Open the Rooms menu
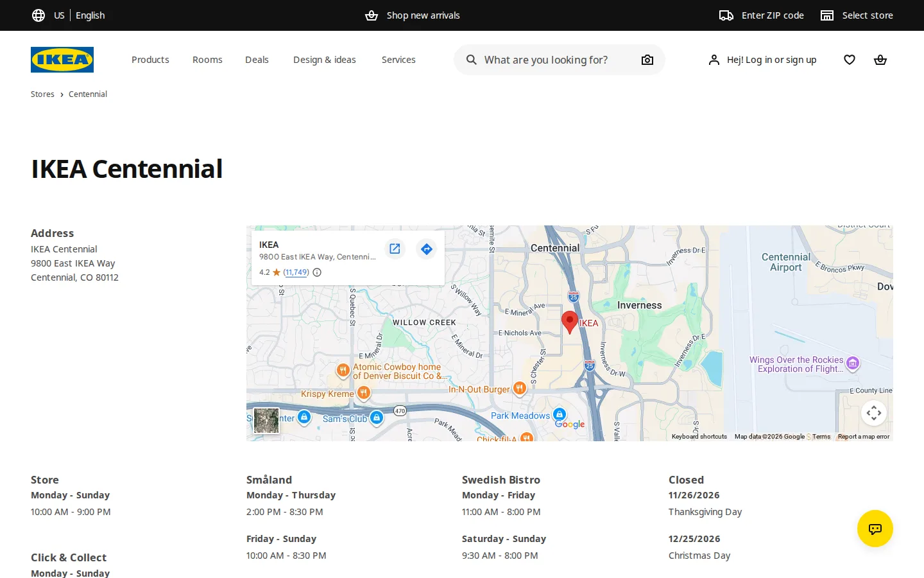Image resolution: width=924 pixels, height=578 pixels. [x=207, y=60]
